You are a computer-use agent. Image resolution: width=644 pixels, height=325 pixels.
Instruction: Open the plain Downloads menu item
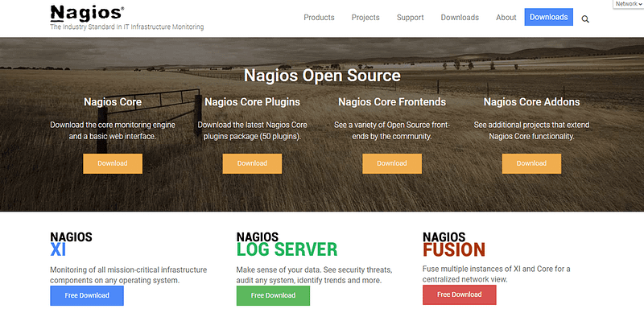coord(460,18)
